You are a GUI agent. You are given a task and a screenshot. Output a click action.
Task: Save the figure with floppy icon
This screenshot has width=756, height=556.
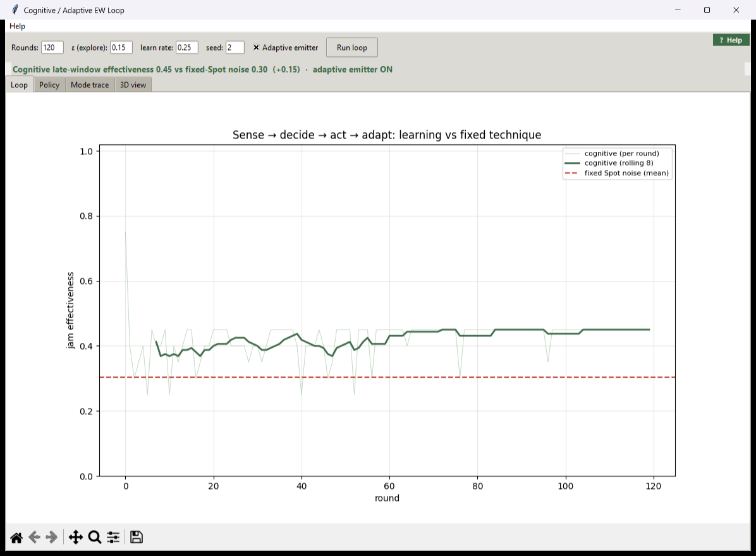(x=137, y=537)
